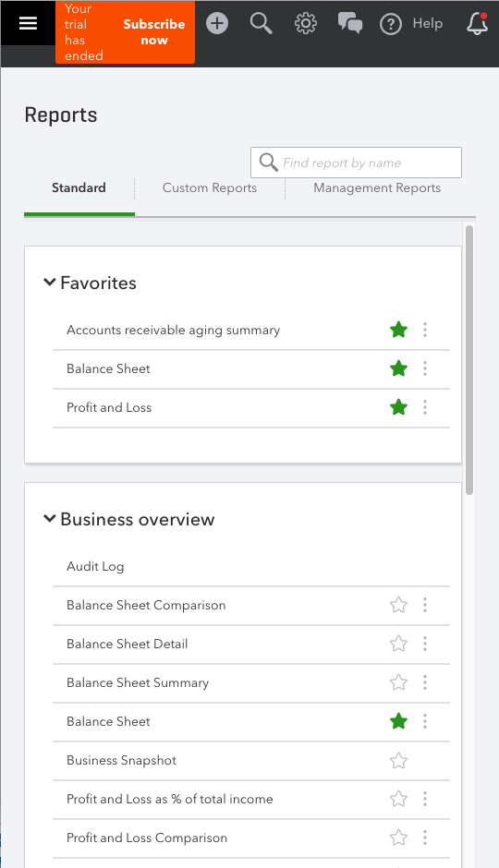
Task: Open more options for Profit and Loss Comparison
Action: tap(425, 837)
